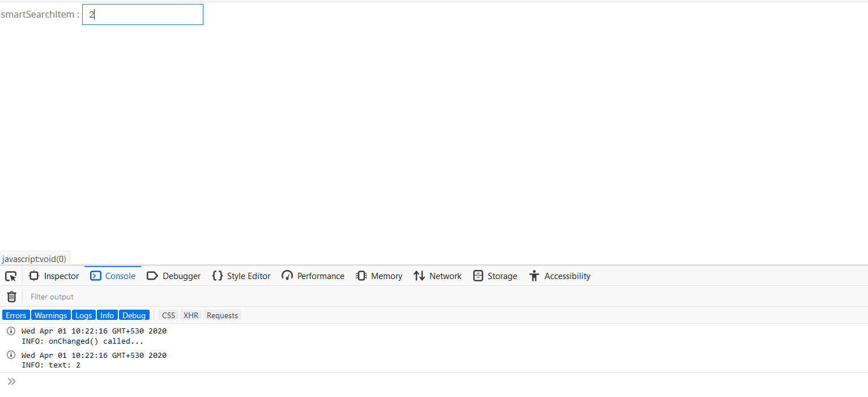Click the smartSearchItem text box
Image resolution: width=868 pixels, height=397 pixels.
[143, 15]
